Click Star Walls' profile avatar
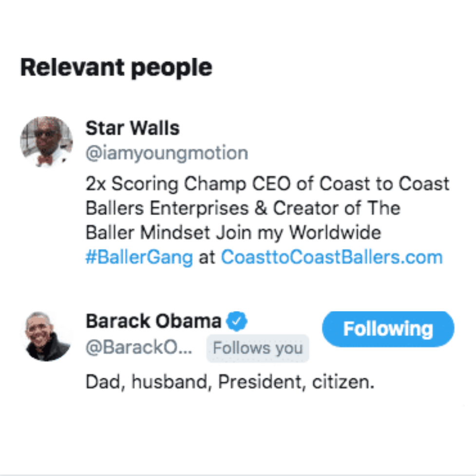The height and width of the screenshot is (476, 476). [46, 141]
